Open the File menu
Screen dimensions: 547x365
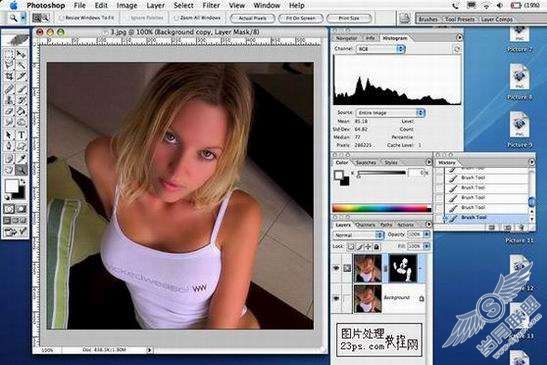click(x=80, y=6)
